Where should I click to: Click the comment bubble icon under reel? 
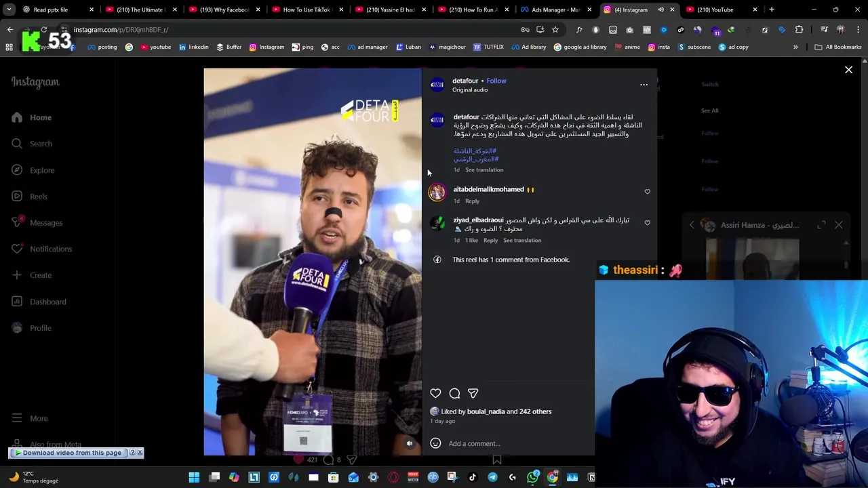pos(454,393)
